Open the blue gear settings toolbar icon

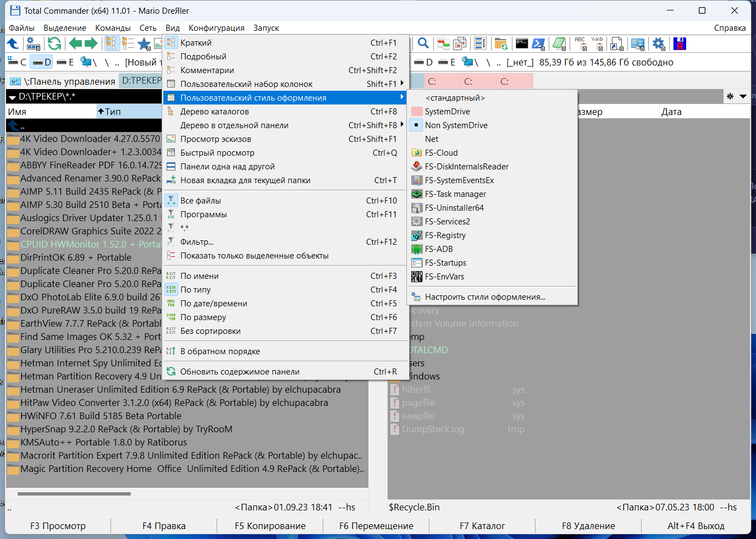click(658, 43)
